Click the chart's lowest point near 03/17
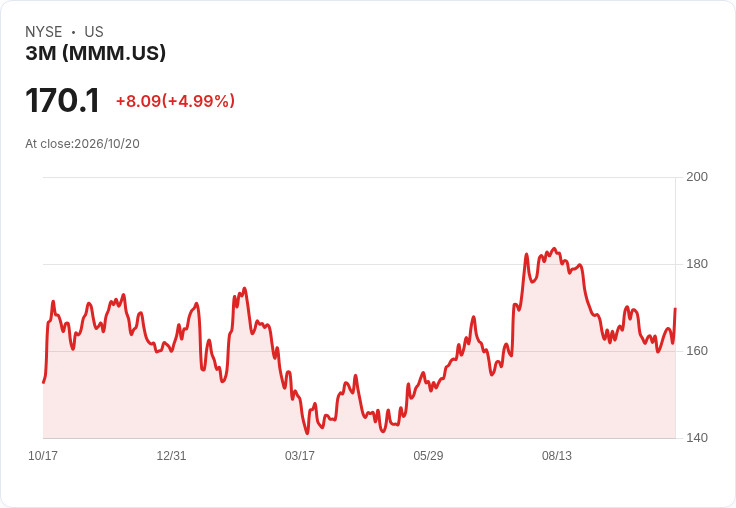The width and height of the screenshot is (736, 508). click(x=307, y=433)
